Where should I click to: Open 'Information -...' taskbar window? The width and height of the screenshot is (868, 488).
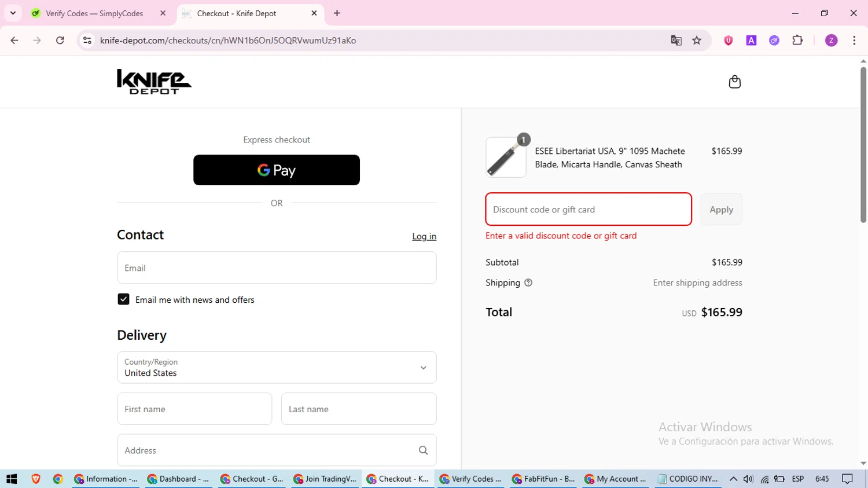[106, 479]
